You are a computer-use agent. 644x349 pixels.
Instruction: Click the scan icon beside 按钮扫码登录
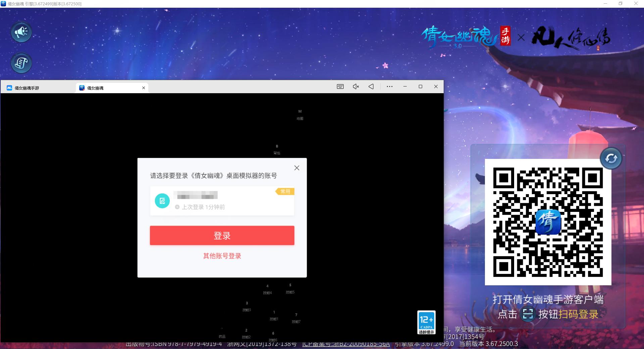[x=528, y=314]
